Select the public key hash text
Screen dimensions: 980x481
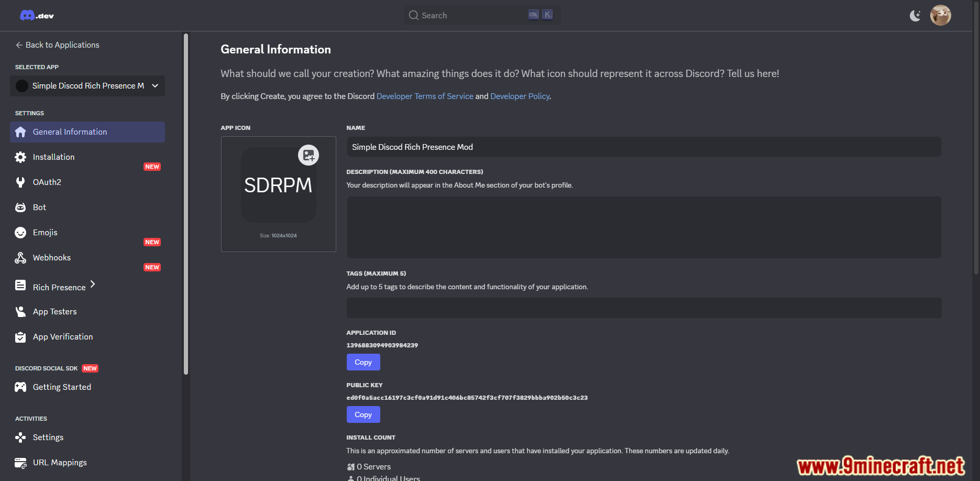click(467, 398)
